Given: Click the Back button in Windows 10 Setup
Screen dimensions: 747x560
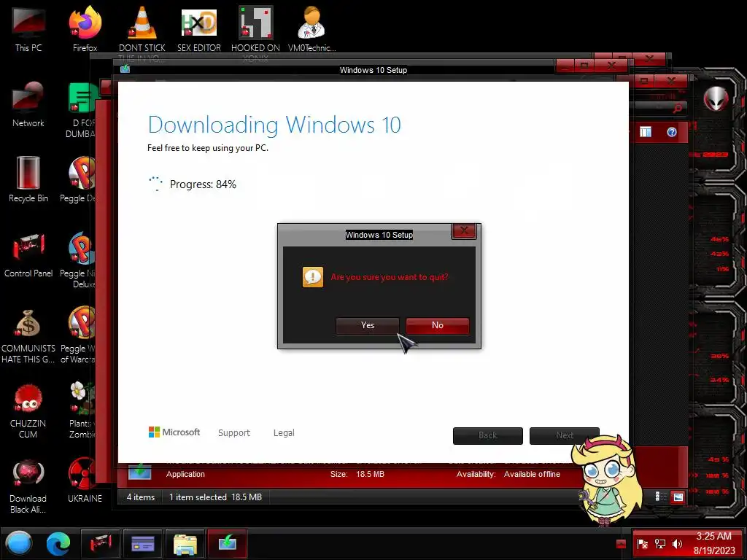Looking at the screenshot, I should tap(488, 435).
